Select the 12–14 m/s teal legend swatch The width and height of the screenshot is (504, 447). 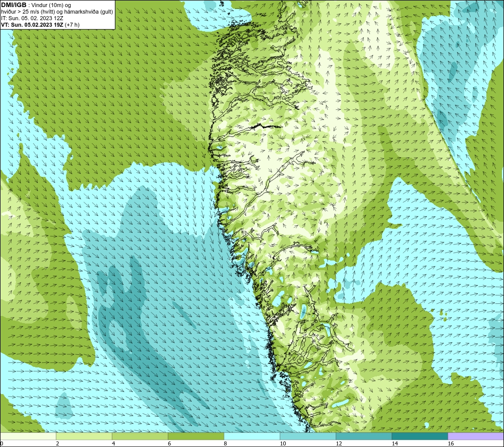[x=364, y=436]
